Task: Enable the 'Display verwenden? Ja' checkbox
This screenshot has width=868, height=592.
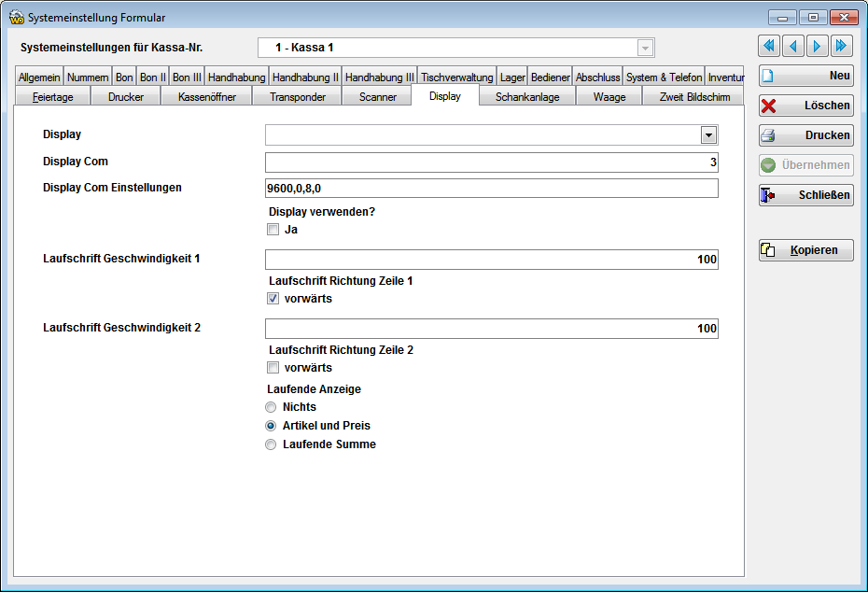Action: click(x=273, y=230)
